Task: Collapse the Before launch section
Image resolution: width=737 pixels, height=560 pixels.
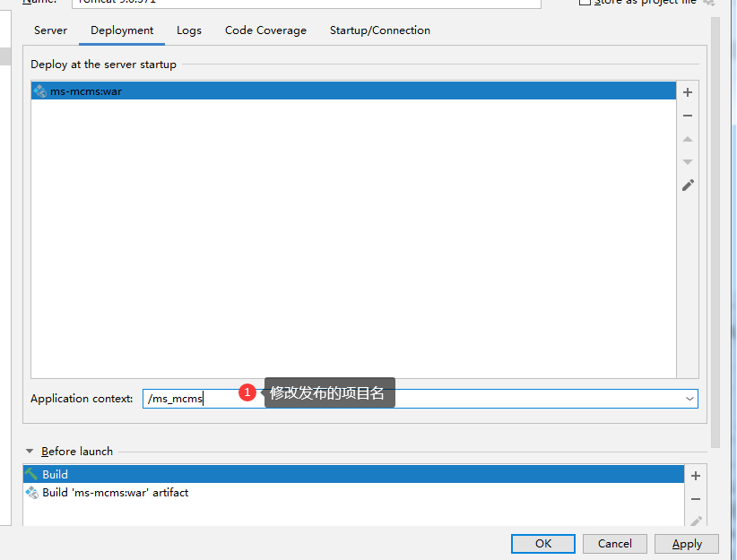Action: point(30,452)
